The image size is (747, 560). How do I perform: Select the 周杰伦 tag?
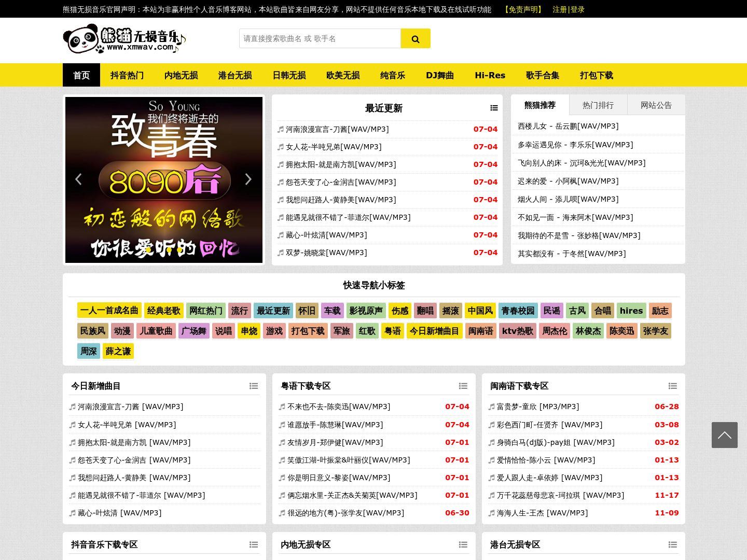coord(555,331)
